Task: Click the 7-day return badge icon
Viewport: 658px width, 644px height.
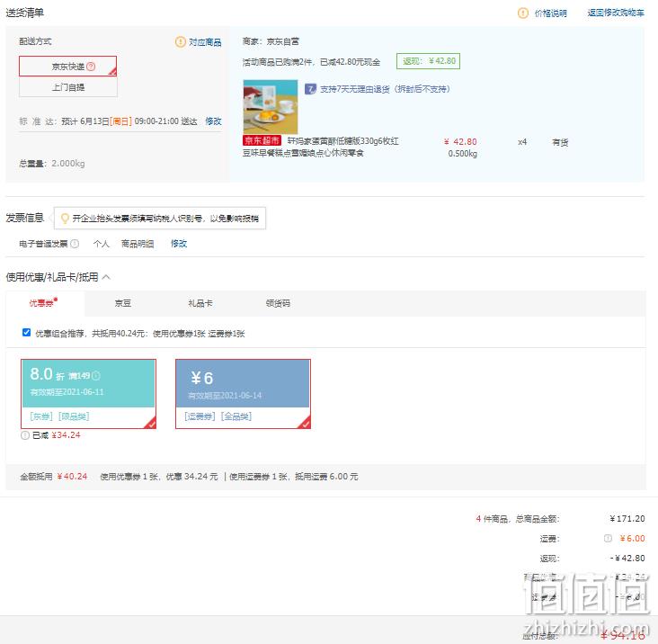Action: 310,89
